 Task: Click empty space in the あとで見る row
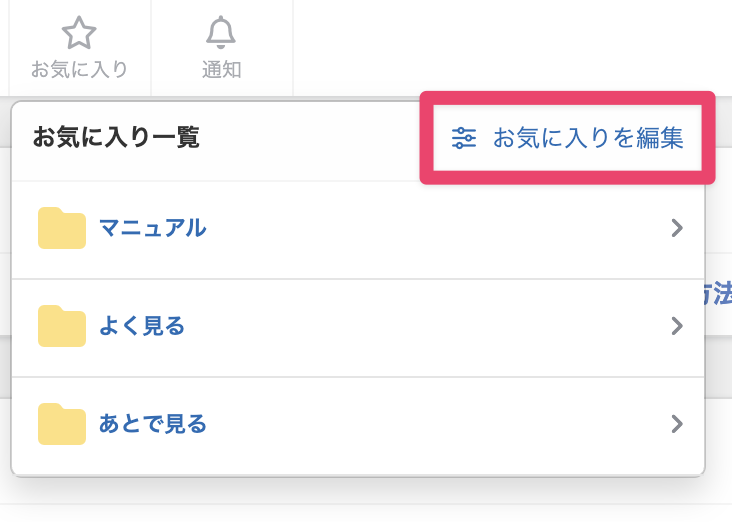point(430,424)
